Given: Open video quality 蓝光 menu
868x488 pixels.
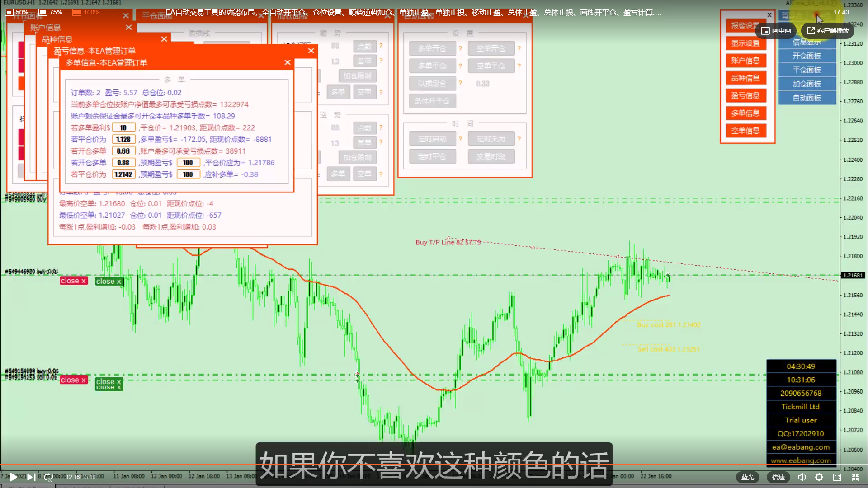Looking at the screenshot, I should tap(748, 477).
